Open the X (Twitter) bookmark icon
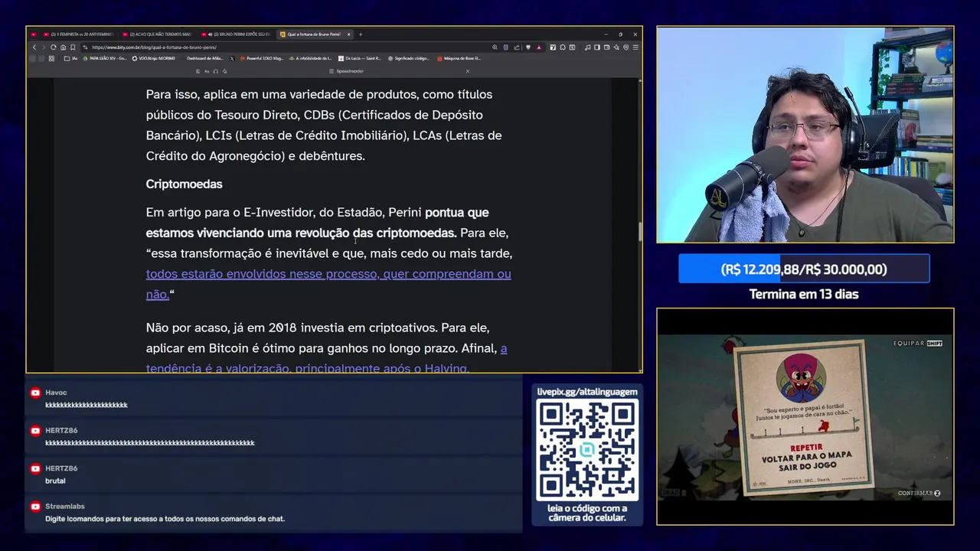The width and height of the screenshot is (980, 551). pos(232,58)
